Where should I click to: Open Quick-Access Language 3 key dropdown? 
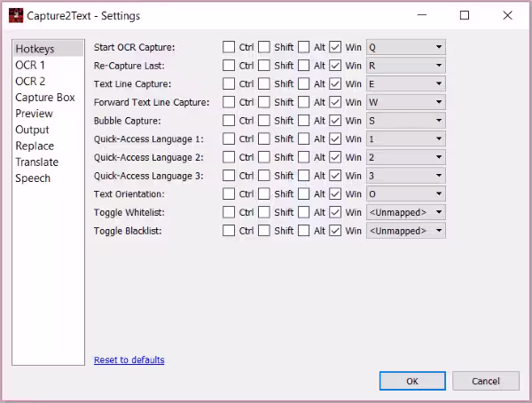pyautogui.click(x=406, y=176)
